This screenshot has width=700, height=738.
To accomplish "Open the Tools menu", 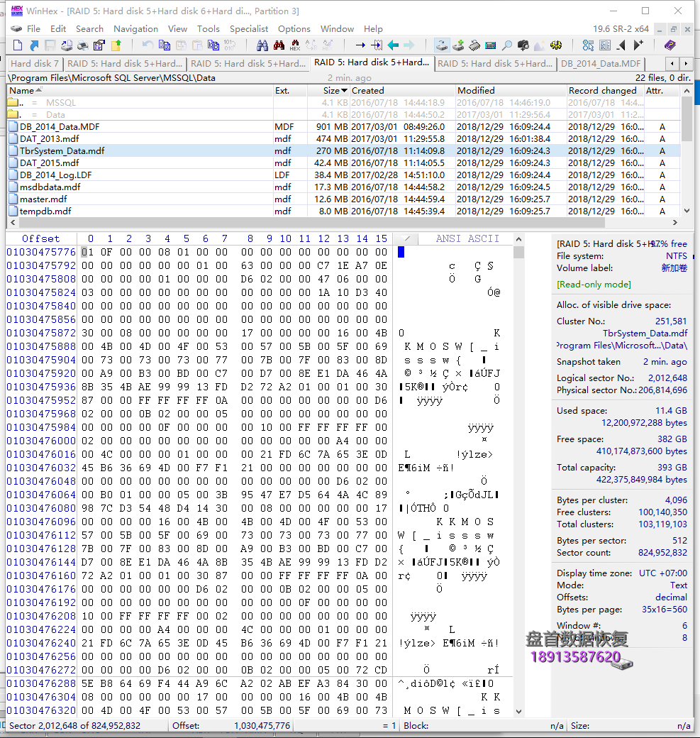I will (x=209, y=28).
